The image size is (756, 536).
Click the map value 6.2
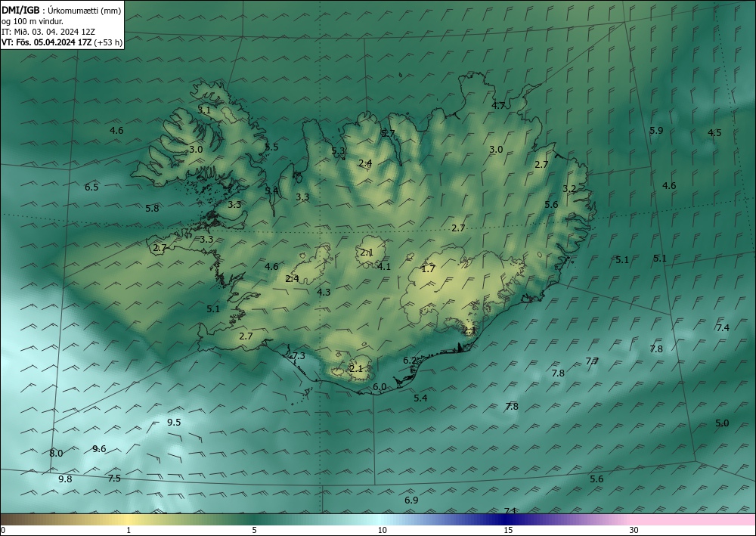coord(410,360)
